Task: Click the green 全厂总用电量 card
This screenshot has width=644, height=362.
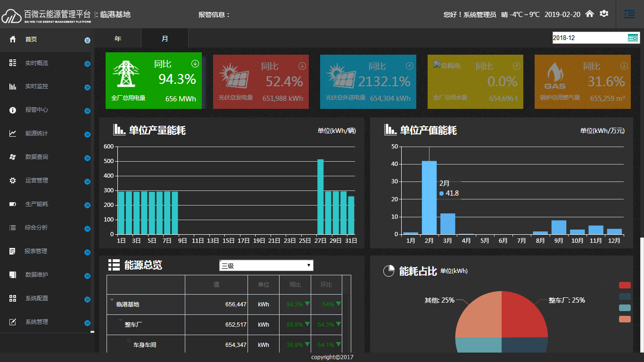Action: [154, 81]
